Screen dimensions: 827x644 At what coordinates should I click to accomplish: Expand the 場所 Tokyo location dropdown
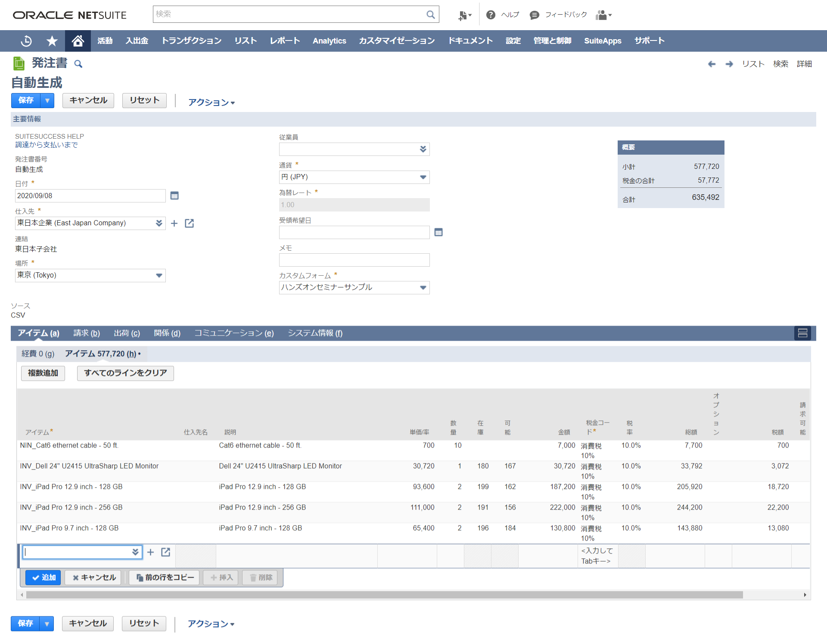point(159,275)
